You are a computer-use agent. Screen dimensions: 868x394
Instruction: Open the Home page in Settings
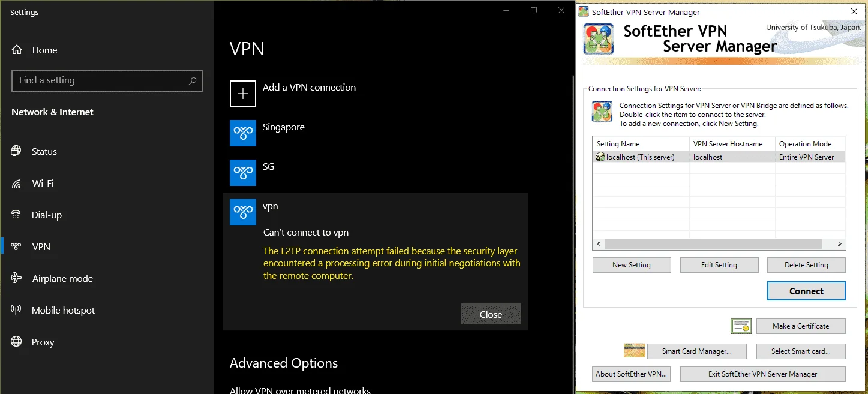(44, 50)
